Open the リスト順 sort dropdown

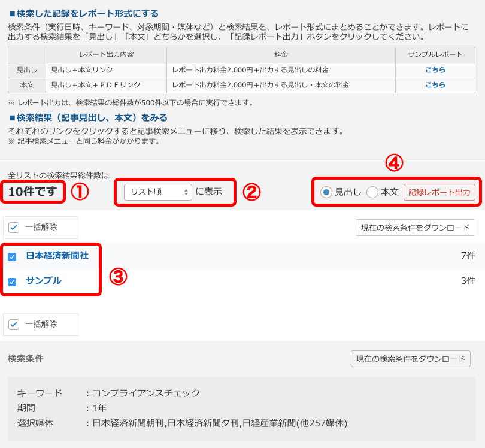coord(158,192)
